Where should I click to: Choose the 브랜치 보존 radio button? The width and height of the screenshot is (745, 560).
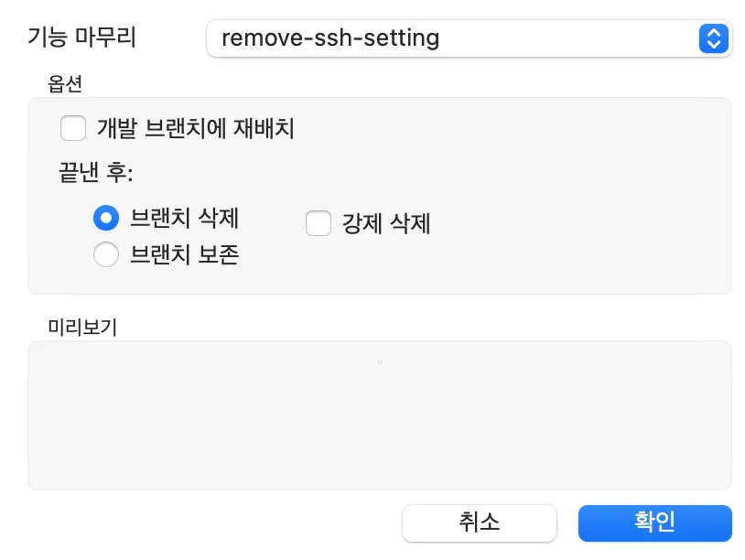click(x=106, y=254)
